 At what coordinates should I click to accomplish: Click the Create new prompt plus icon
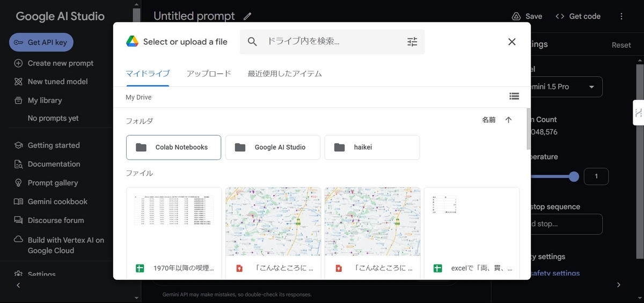pyautogui.click(x=18, y=63)
